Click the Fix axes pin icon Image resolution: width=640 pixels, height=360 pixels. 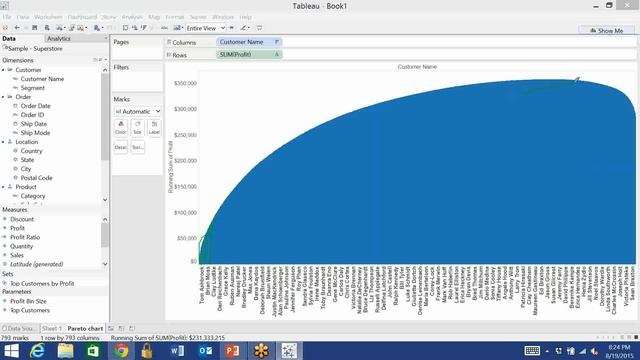[x=232, y=28]
